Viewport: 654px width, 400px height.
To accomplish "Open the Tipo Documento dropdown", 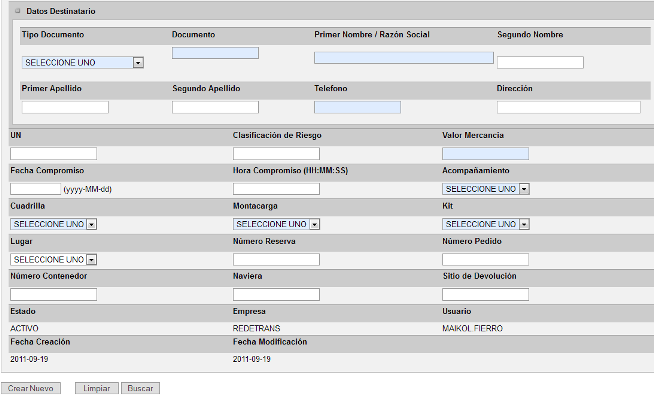I will [83, 62].
